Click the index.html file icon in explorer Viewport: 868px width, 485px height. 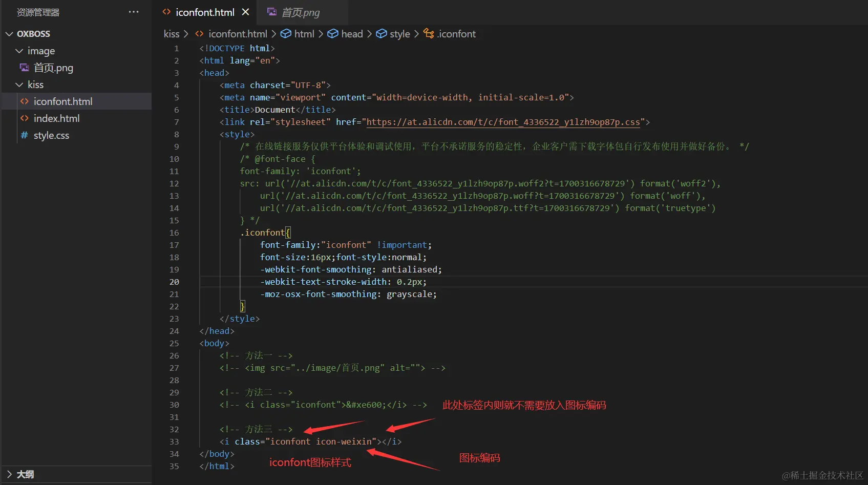(x=24, y=118)
